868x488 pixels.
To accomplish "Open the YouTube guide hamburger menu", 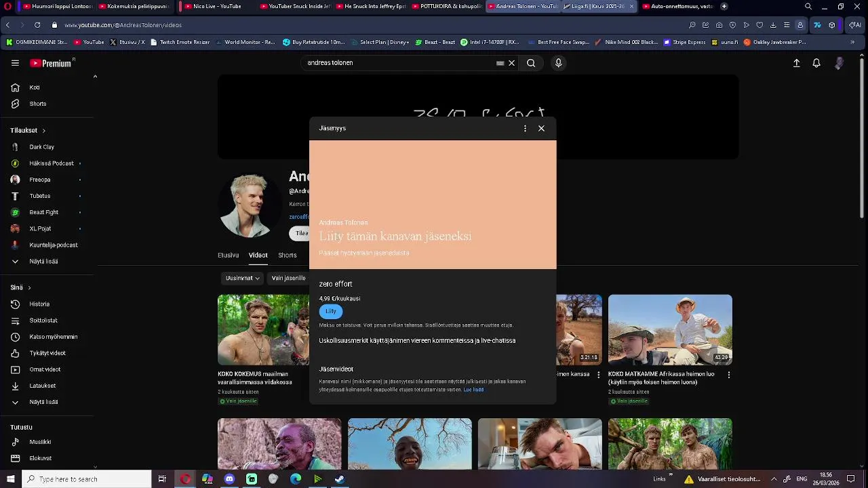I will point(15,63).
